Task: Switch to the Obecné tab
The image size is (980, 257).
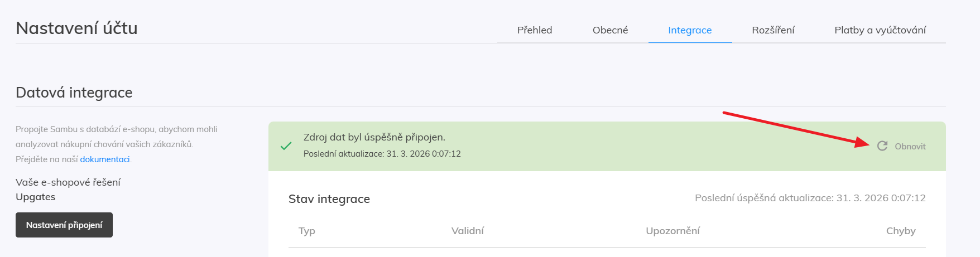Action: 610,30
